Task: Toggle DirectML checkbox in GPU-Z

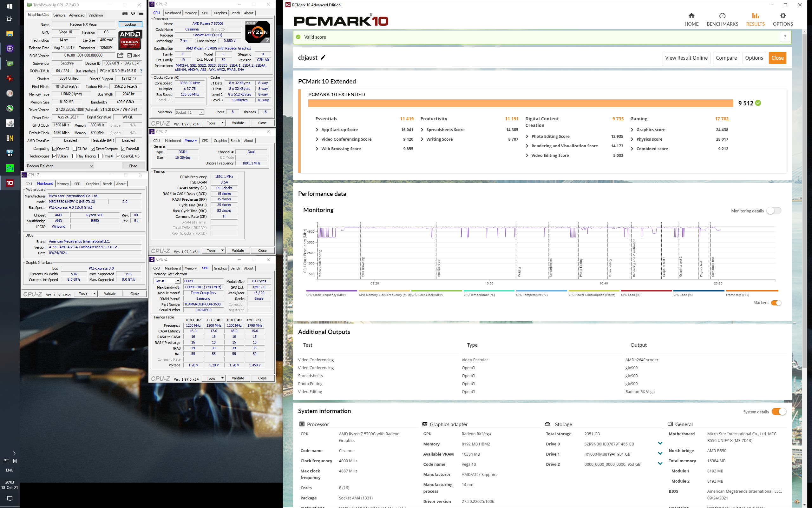Action: [x=123, y=149]
